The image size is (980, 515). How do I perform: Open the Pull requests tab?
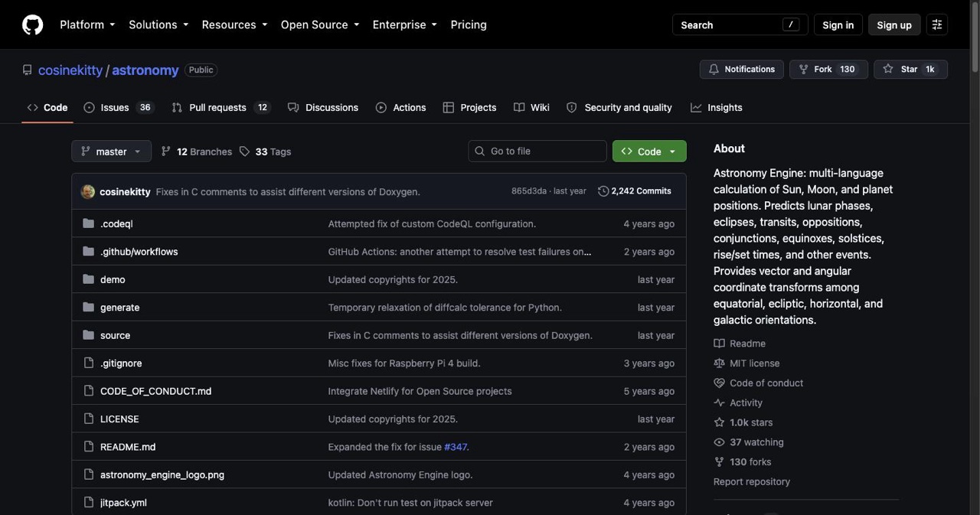(x=220, y=107)
